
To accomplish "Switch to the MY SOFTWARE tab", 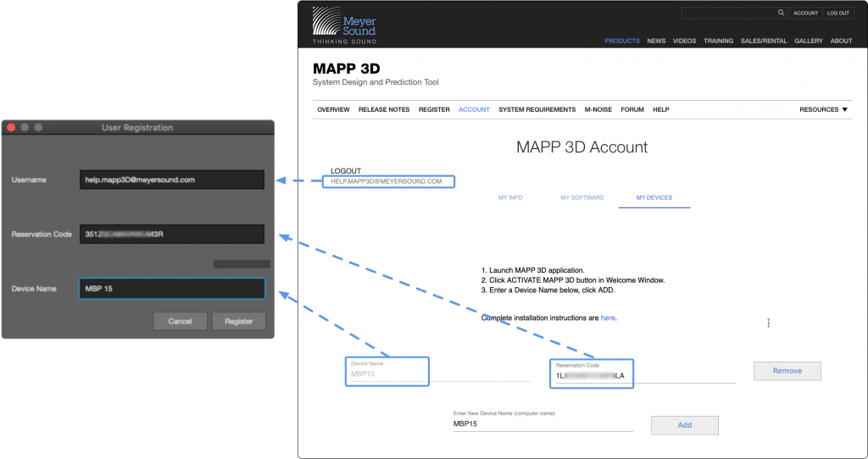I will point(582,197).
